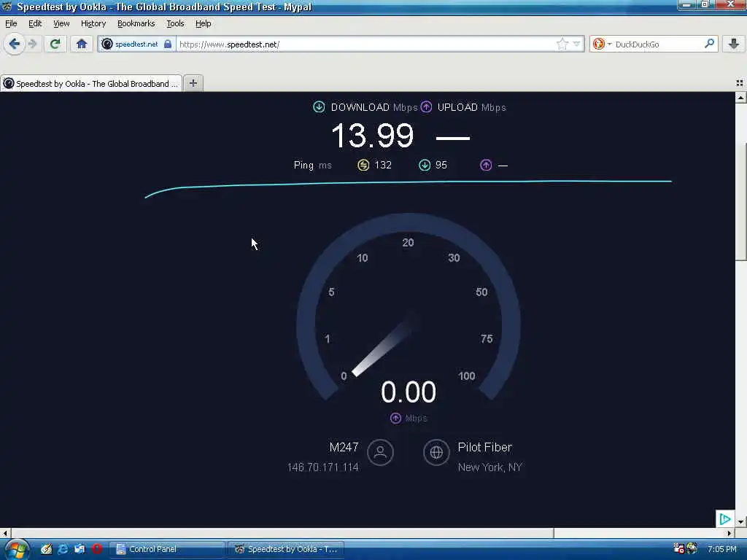
Task: Click the horizontal scrollbar right arrow
Action: coord(729,532)
